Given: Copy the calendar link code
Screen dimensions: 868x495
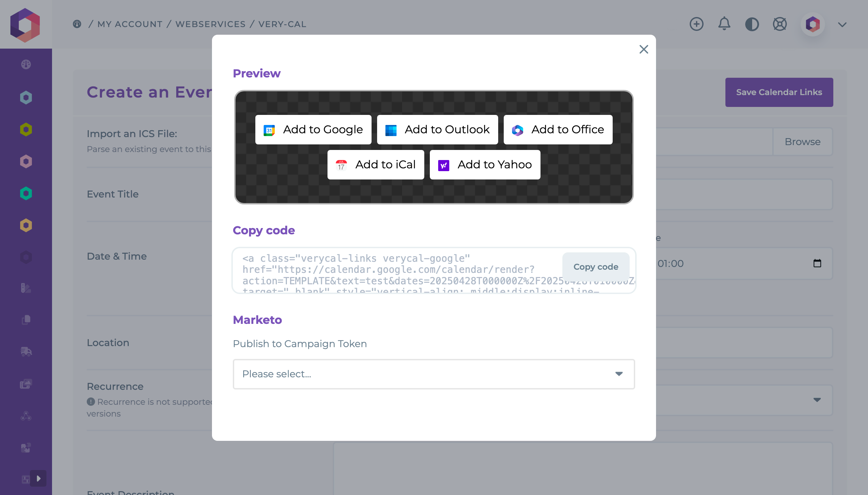Looking at the screenshot, I should coord(596,267).
